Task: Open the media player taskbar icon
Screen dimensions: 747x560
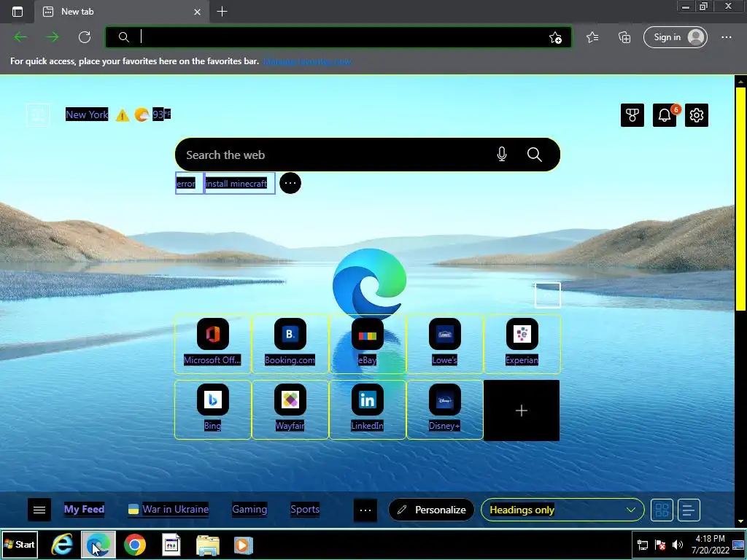Action: (242, 545)
